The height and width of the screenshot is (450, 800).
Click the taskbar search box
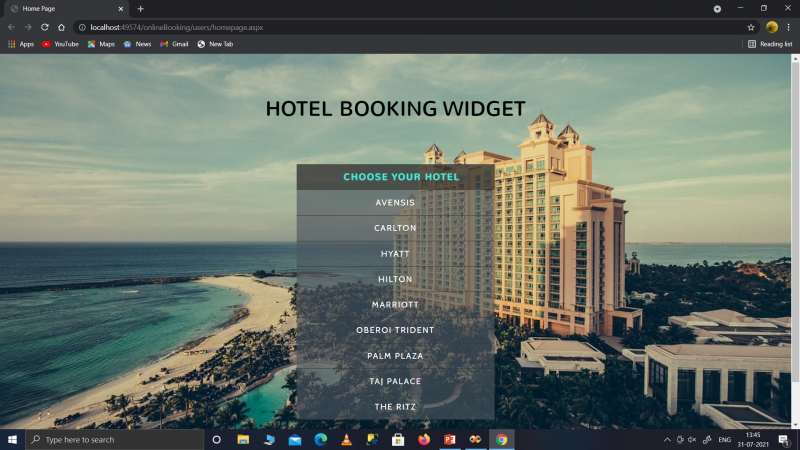(x=115, y=439)
